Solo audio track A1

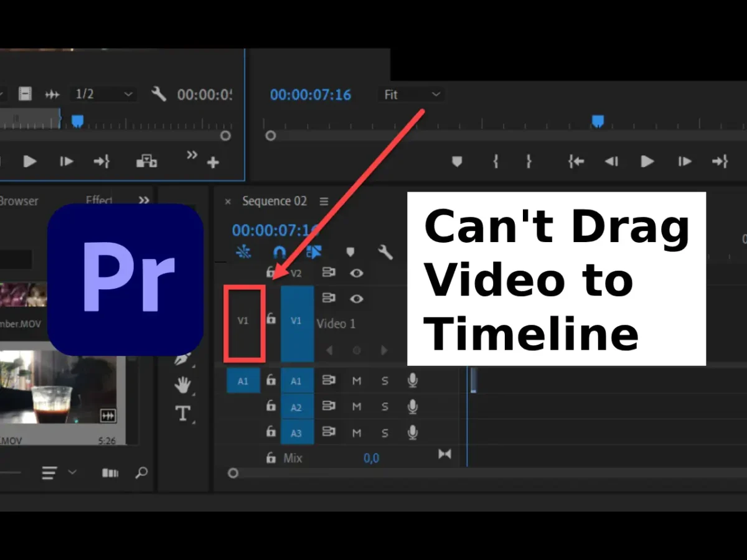(385, 381)
